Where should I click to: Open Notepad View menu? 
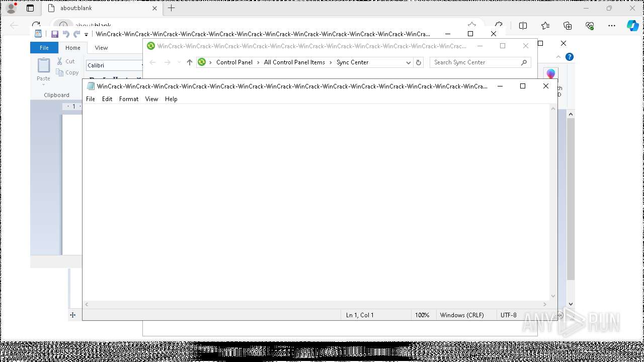[151, 99]
